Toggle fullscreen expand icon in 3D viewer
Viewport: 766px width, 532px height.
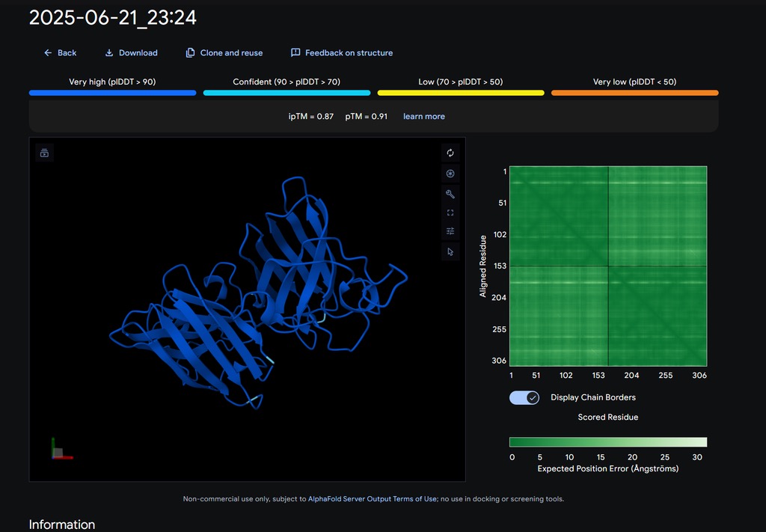(450, 213)
